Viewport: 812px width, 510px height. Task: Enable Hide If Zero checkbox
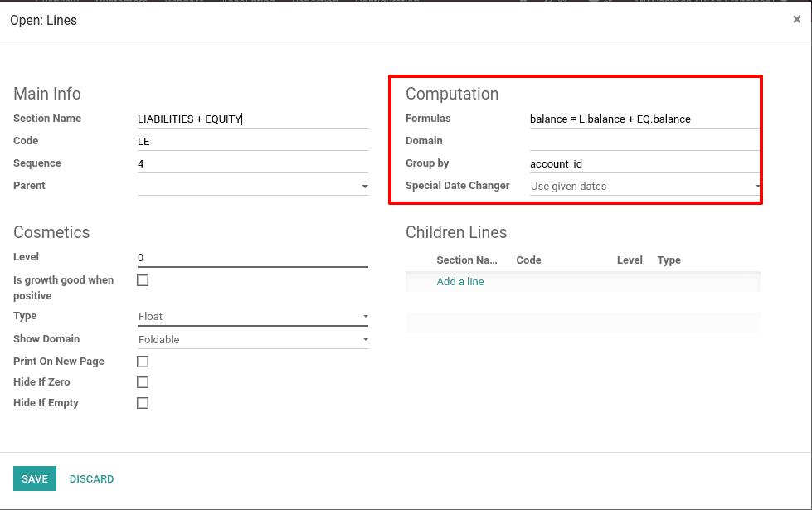(x=143, y=382)
